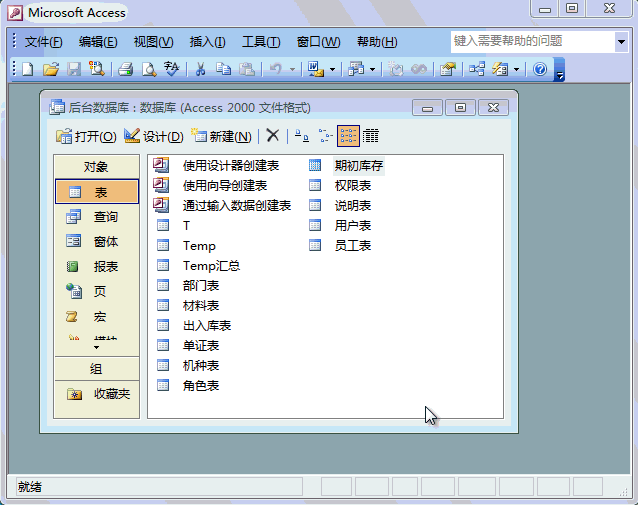Open a file with the folder icon

click(x=51, y=69)
